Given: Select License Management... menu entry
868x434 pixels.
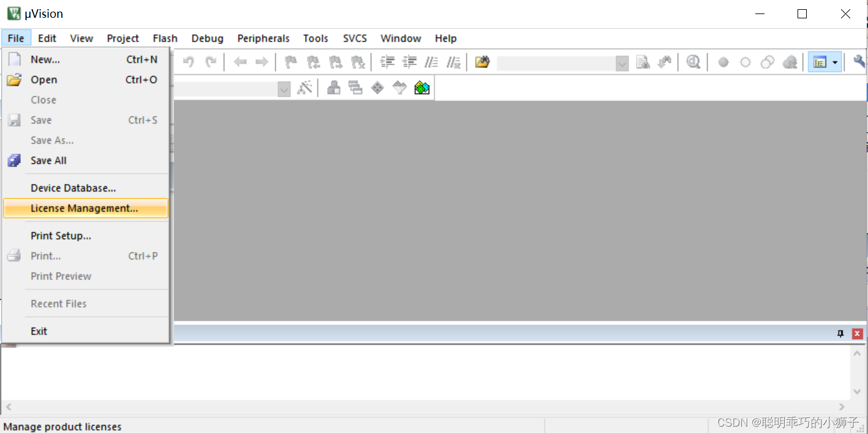Looking at the screenshot, I should point(85,208).
